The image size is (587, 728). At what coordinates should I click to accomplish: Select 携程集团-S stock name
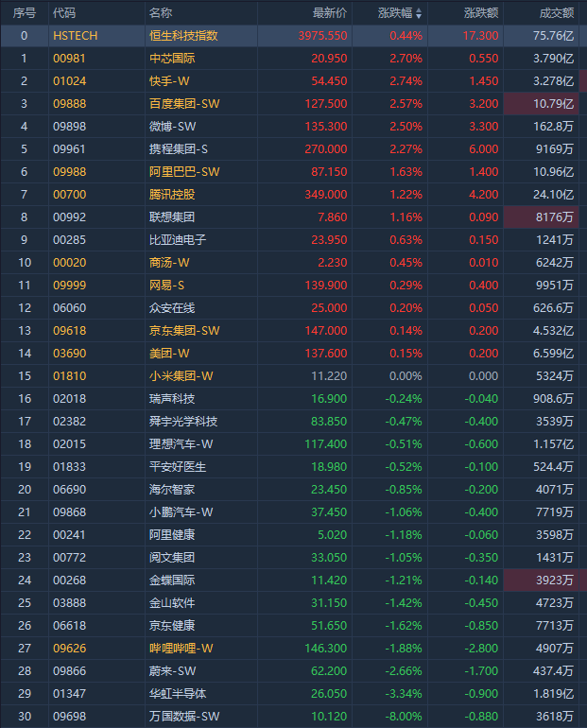click(x=179, y=149)
